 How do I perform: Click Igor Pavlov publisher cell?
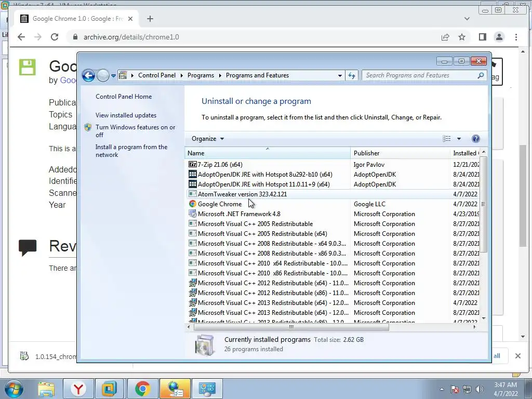point(369,165)
